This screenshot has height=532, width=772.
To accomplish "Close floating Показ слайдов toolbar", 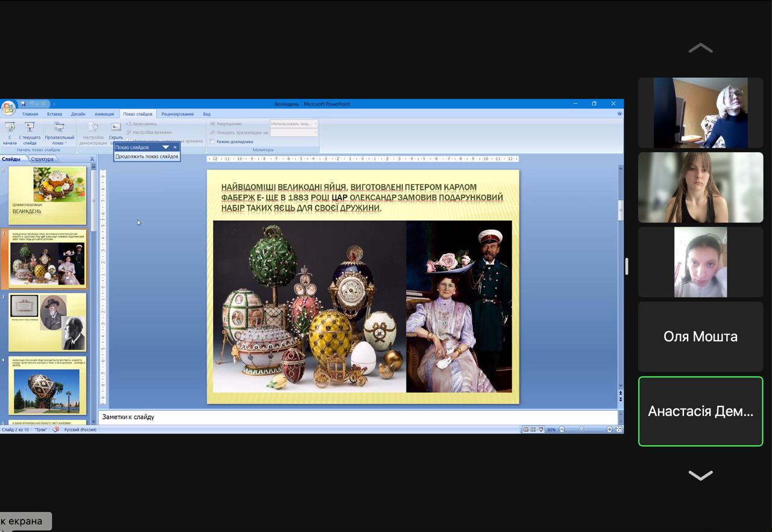I will click(176, 147).
